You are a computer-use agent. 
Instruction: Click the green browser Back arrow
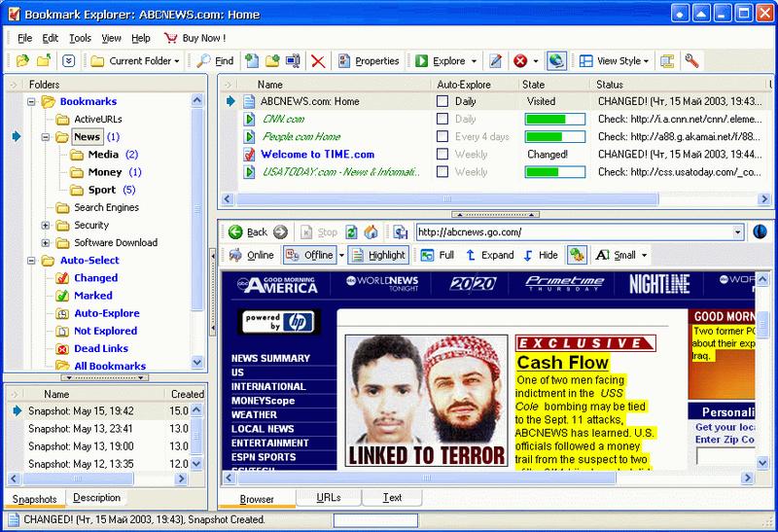[235, 231]
